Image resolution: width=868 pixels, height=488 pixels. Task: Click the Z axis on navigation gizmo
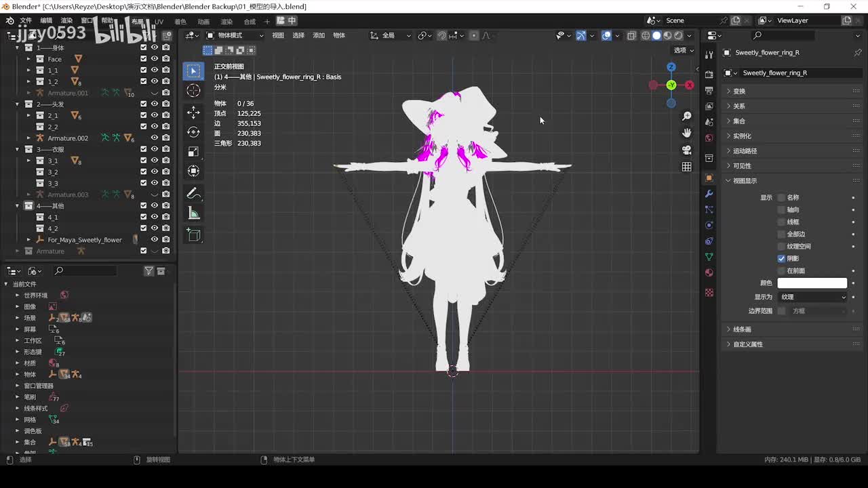671,67
